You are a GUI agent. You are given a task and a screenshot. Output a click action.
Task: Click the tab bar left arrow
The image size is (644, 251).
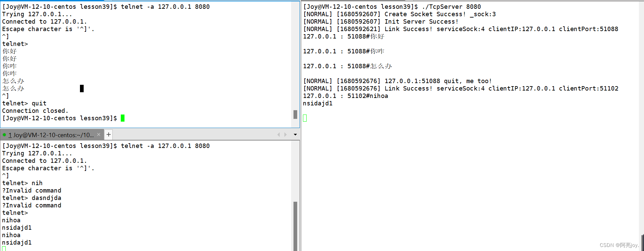point(278,134)
